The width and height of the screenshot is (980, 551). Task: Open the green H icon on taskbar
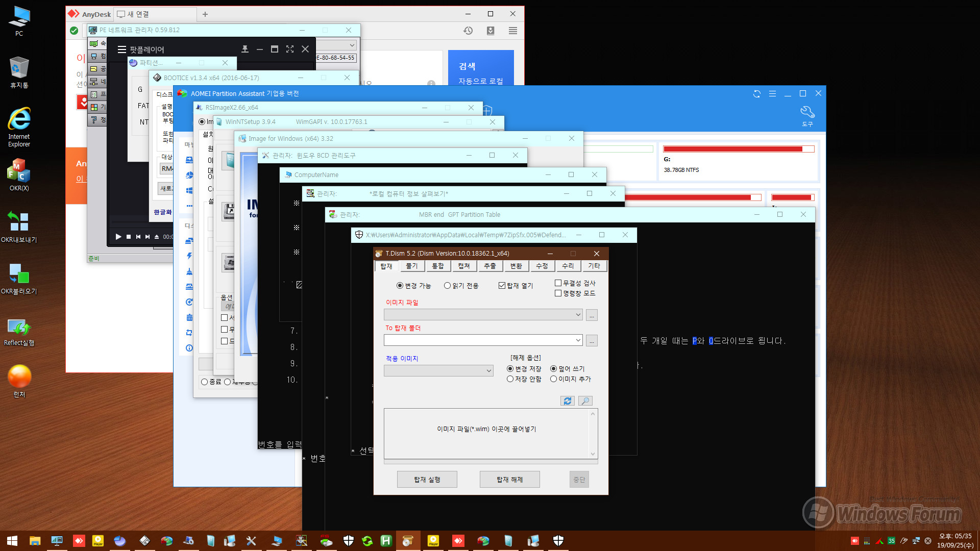386,541
